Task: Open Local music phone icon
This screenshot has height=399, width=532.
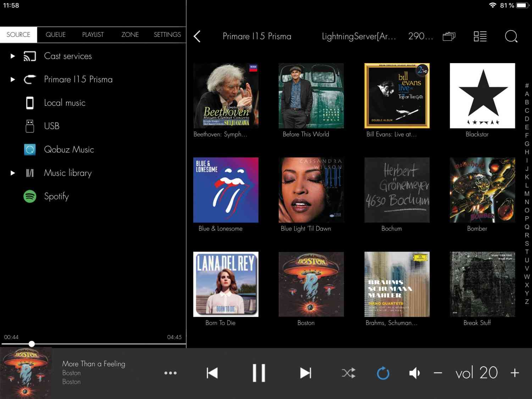Action: point(30,103)
